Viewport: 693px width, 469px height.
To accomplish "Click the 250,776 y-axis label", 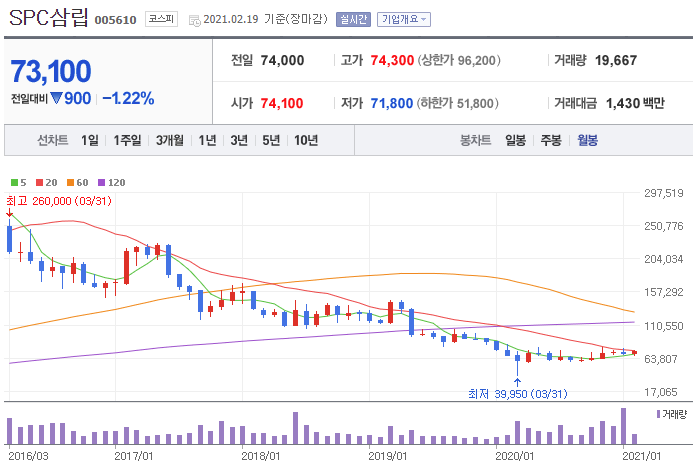I will click(x=663, y=226).
